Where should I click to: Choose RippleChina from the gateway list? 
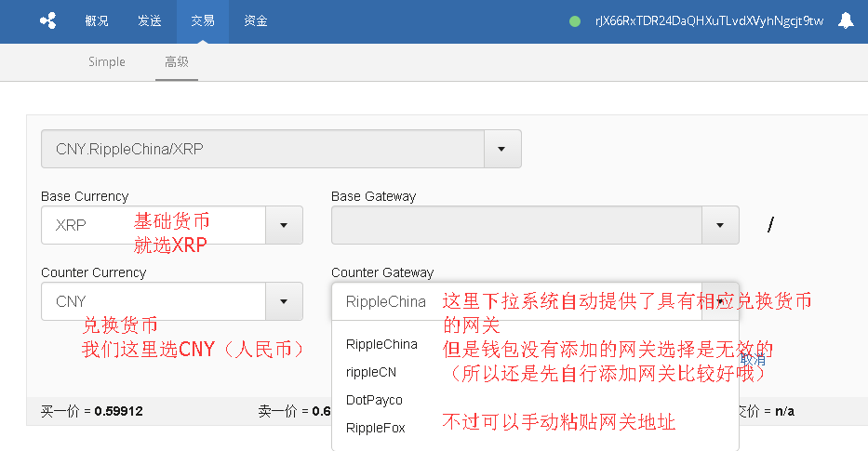(x=381, y=344)
